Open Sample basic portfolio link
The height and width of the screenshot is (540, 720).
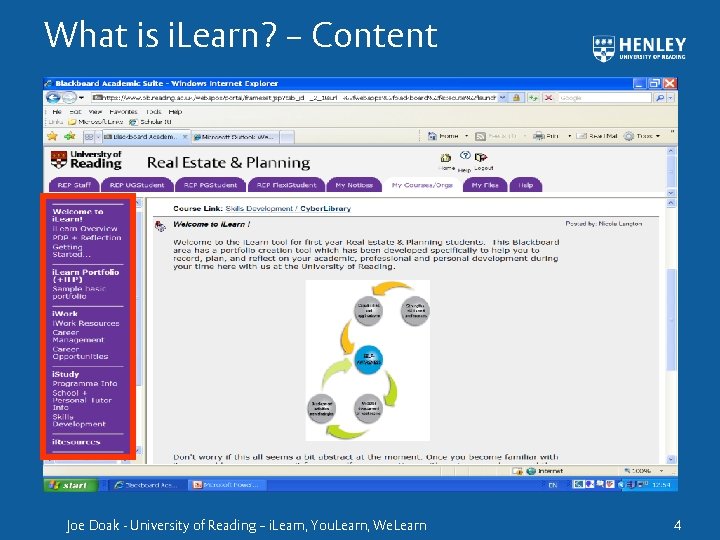79,292
